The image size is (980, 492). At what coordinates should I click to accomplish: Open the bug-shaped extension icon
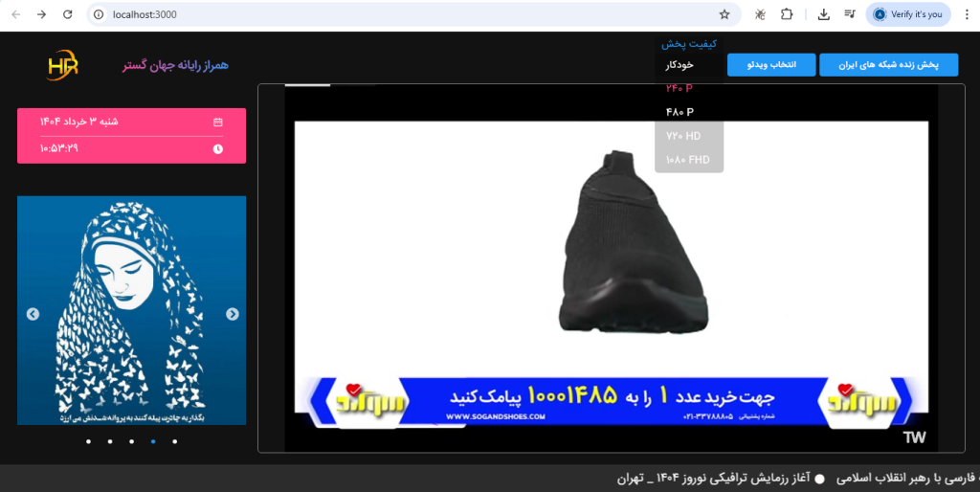760,14
